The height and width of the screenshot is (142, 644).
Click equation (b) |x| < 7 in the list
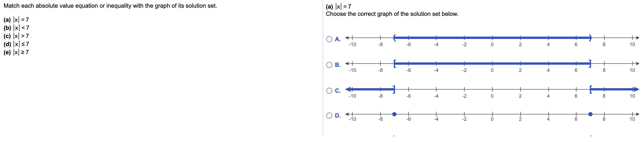point(16,28)
